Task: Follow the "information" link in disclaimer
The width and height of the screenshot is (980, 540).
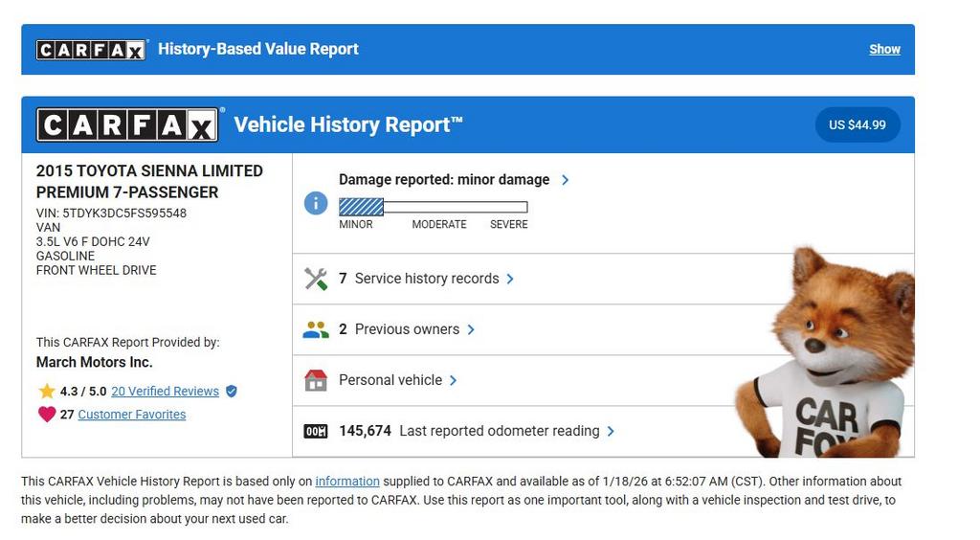Action: click(x=347, y=482)
